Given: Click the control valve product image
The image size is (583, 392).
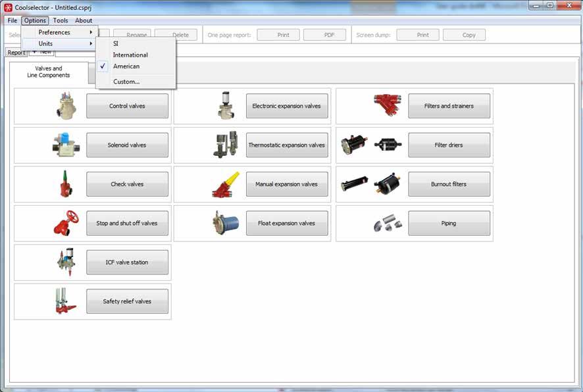Looking at the screenshot, I should click(x=66, y=106).
